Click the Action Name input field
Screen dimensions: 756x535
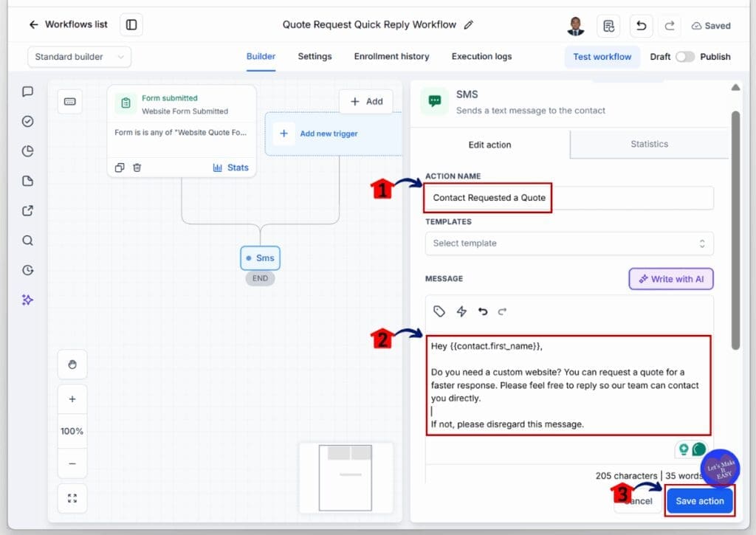point(569,198)
